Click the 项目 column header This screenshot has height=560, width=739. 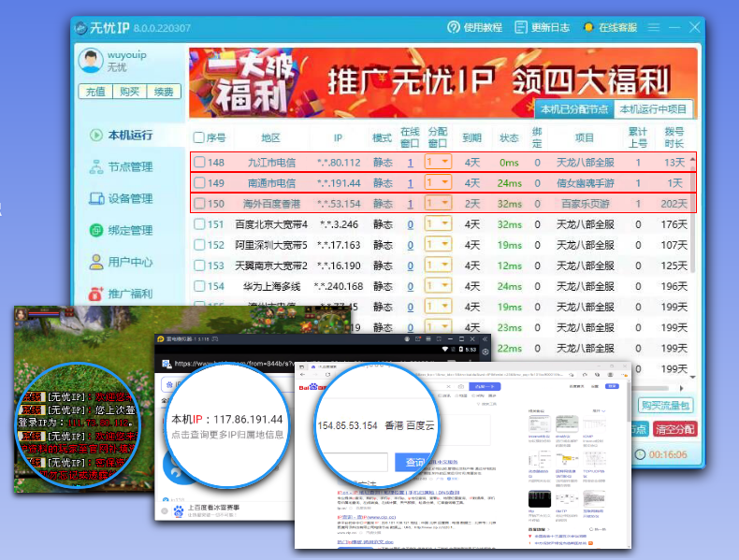(x=585, y=138)
